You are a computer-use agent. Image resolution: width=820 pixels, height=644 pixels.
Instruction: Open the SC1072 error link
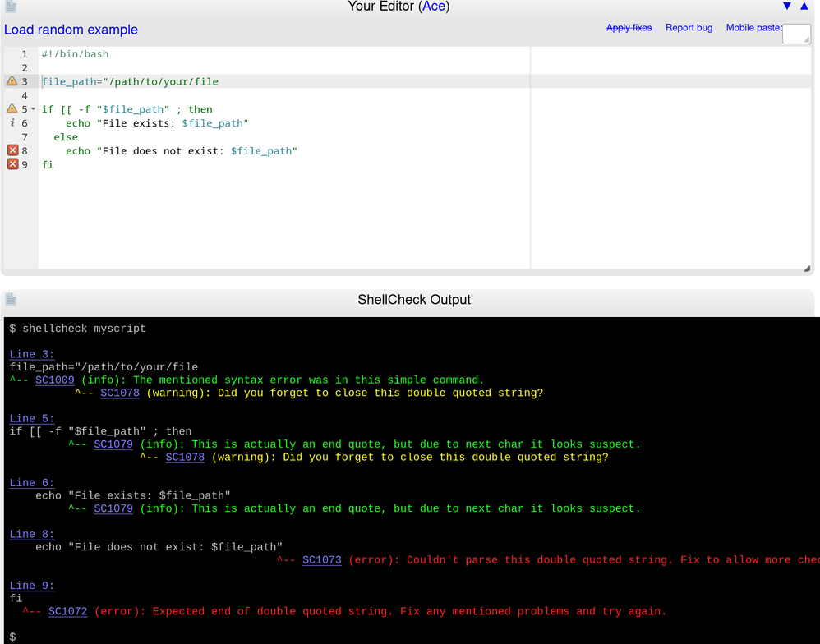(x=67, y=611)
